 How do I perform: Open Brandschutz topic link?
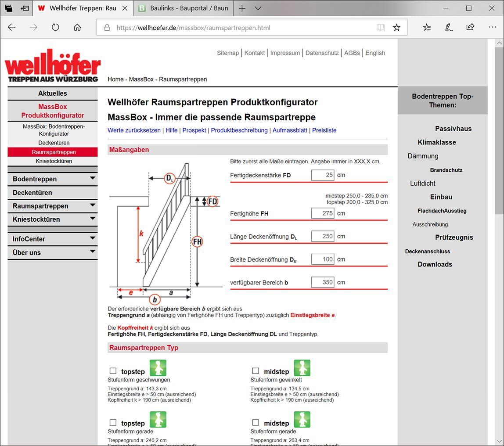[x=446, y=170]
